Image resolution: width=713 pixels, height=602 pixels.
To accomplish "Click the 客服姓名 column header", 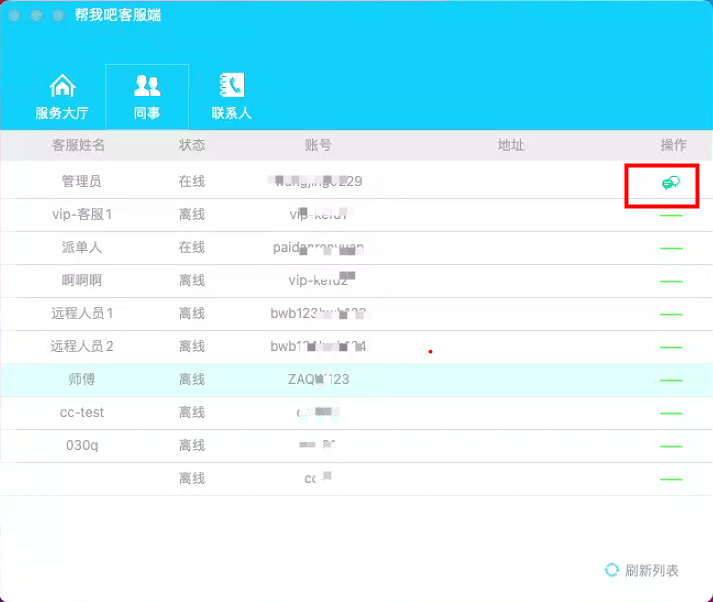I will (78, 145).
